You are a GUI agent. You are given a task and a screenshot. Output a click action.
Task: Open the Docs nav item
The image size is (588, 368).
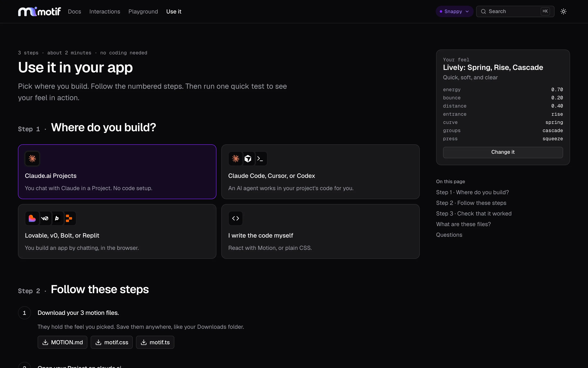coord(74,11)
